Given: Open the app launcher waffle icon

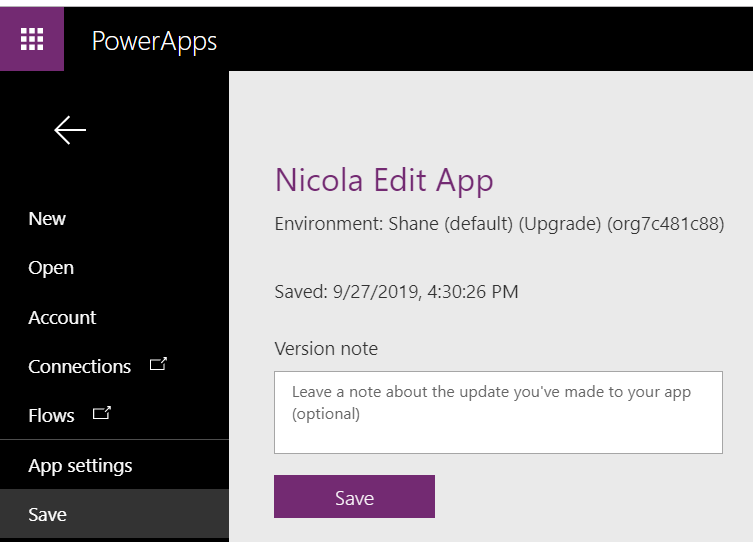Looking at the screenshot, I should click(32, 39).
